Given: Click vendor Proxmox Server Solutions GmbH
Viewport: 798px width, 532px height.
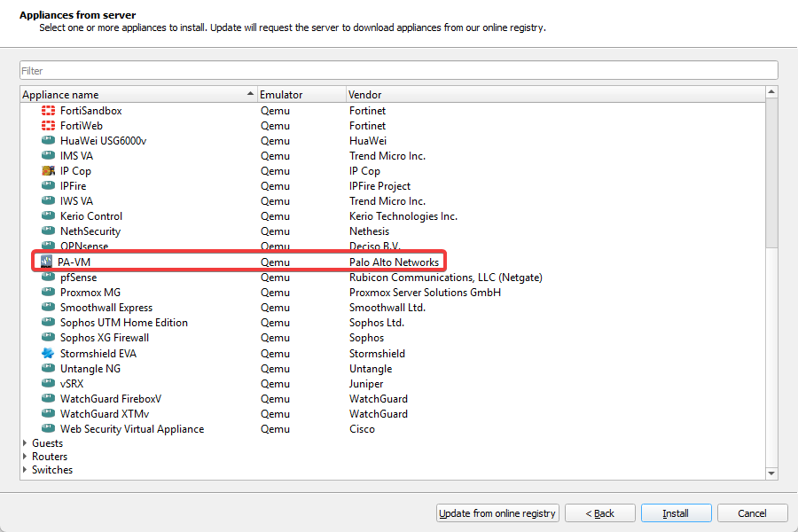Looking at the screenshot, I should coord(425,293).
